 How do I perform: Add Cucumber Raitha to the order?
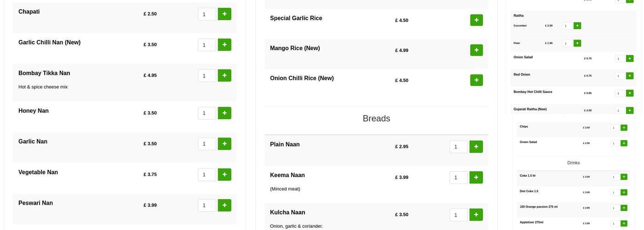tap(577, 26)
